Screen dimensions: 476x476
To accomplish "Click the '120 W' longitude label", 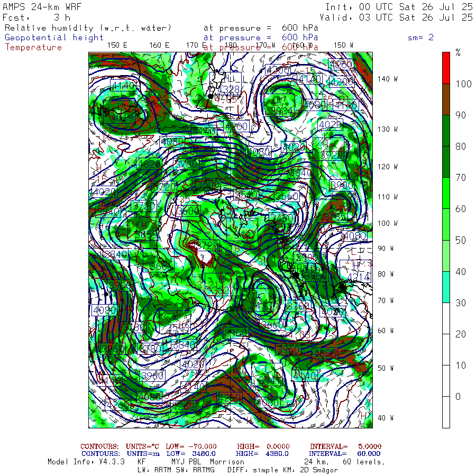I will tap(388, 167).
